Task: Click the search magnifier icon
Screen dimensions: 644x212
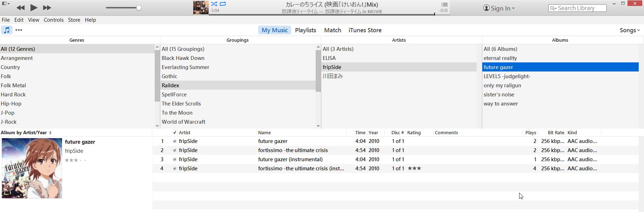Action: (553, 8)
